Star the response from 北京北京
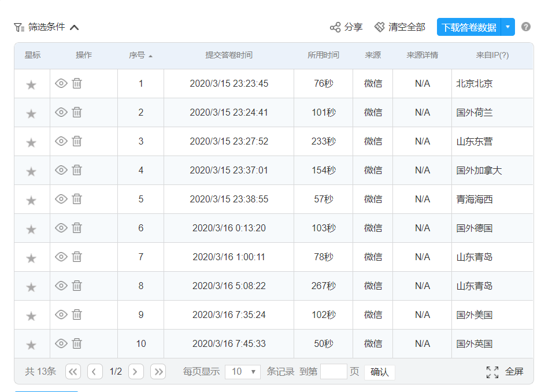The width and height of the screenshot is (541, 392). pyautogui.click(x=31, y=84)
